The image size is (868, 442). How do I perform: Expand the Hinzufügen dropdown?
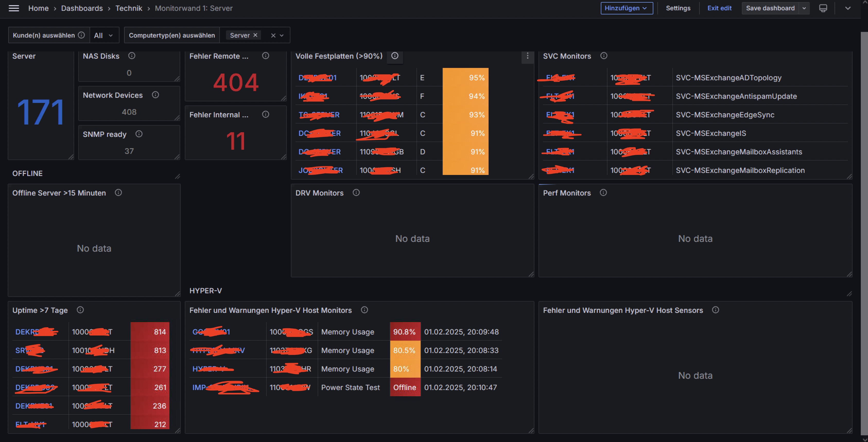pos(626,8)
